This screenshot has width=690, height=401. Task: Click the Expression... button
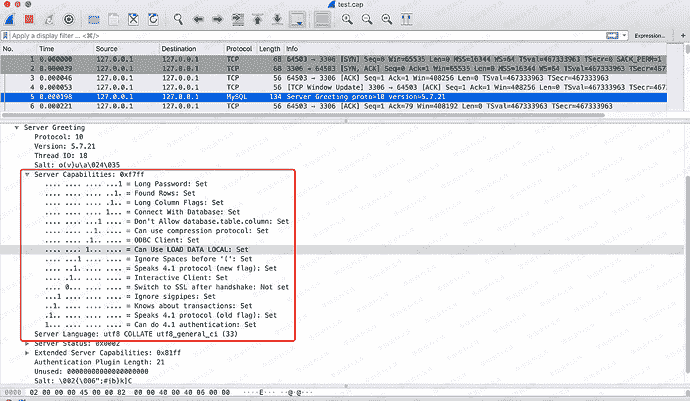click(650, 35)
